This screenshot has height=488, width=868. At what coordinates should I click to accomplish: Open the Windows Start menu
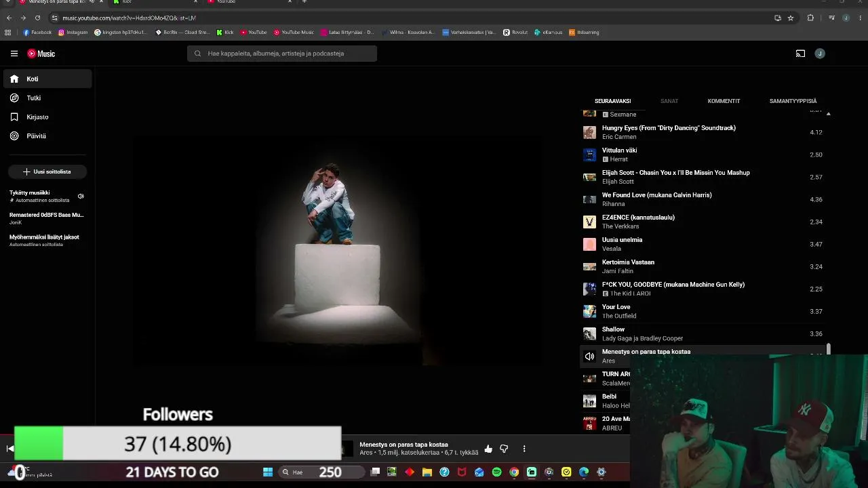click(268, 472)
